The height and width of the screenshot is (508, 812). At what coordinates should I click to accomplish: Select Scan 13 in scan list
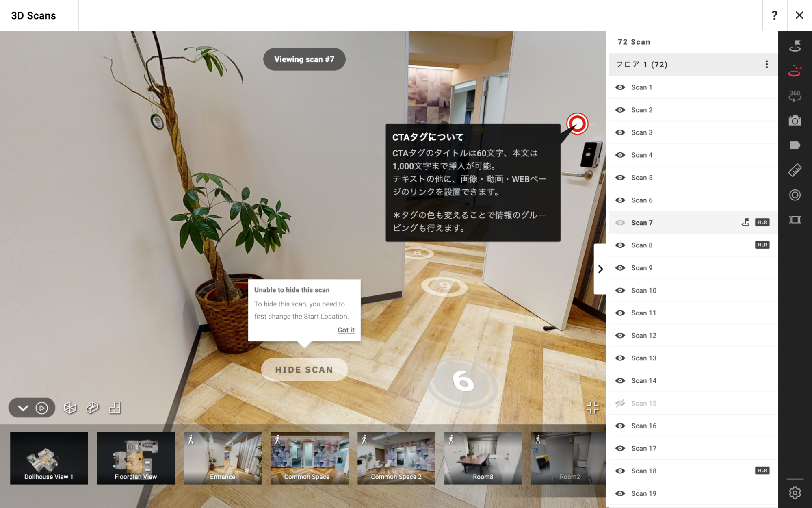pos(693,358)
